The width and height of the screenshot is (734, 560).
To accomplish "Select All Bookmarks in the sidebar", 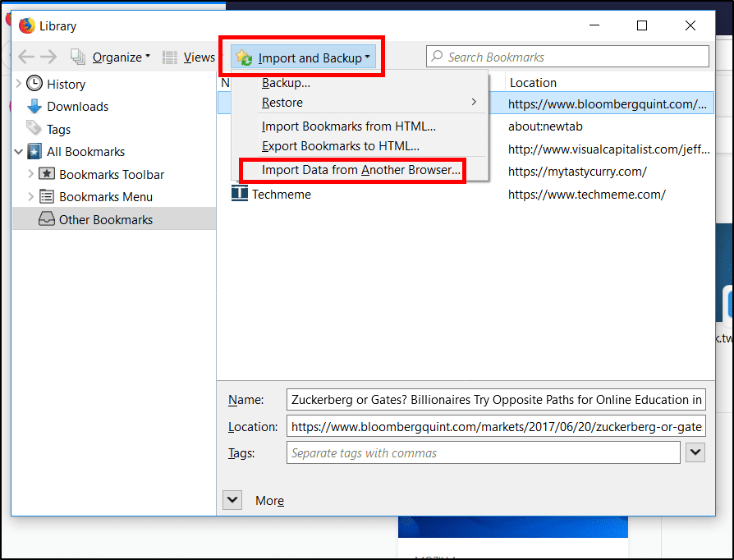I will (x=85, y=152).
